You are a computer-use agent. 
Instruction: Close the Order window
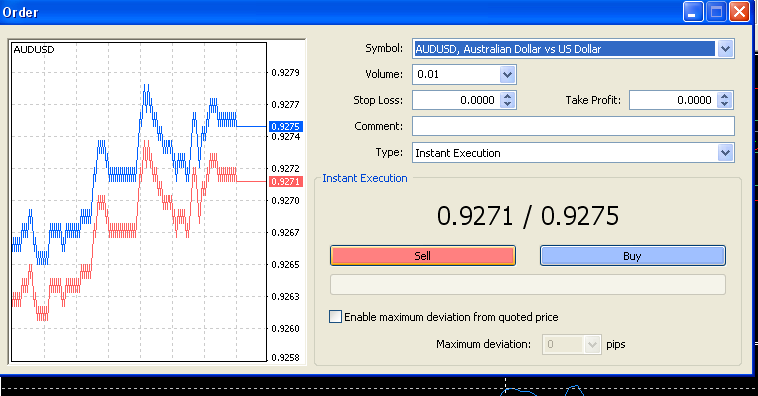(739, 12)
